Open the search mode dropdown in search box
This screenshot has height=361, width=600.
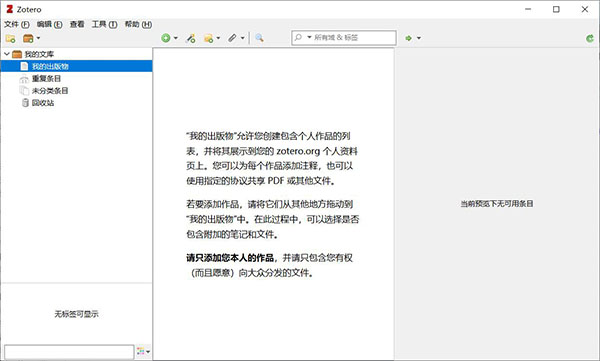(x=309, y=37)
